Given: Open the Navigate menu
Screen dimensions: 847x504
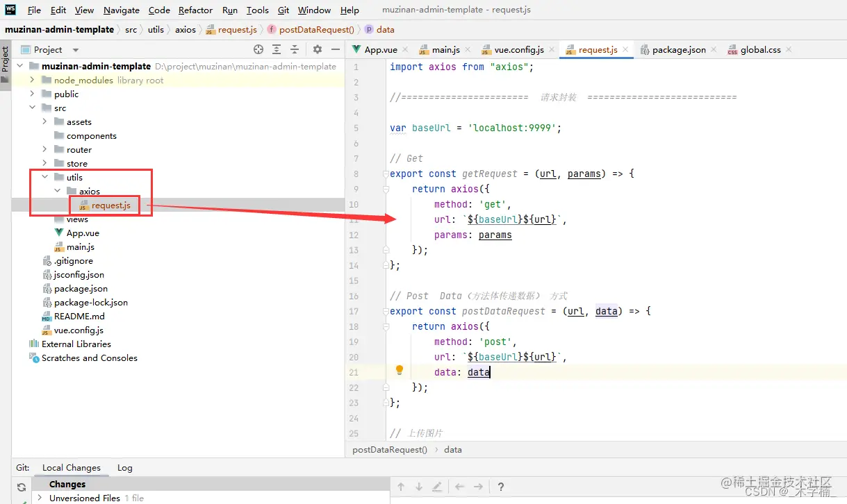Looking at the screenshot, I should pyautogui.click(x=122, y=10).
